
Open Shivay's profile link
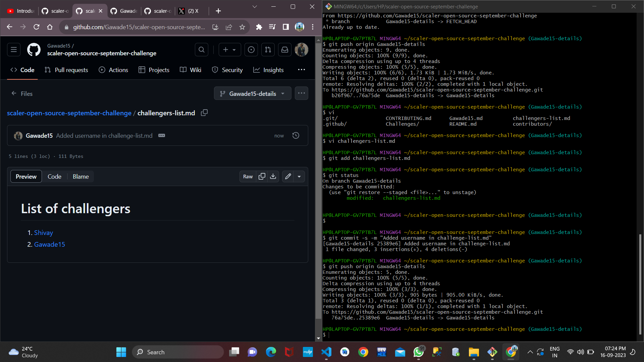click(43, 232)
